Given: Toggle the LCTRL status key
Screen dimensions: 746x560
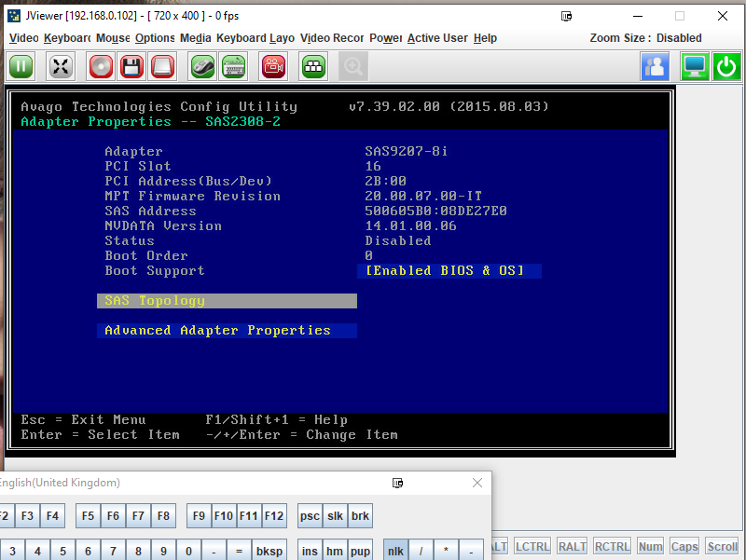Looking at the screenshot, I should click(x=532, y=546).
